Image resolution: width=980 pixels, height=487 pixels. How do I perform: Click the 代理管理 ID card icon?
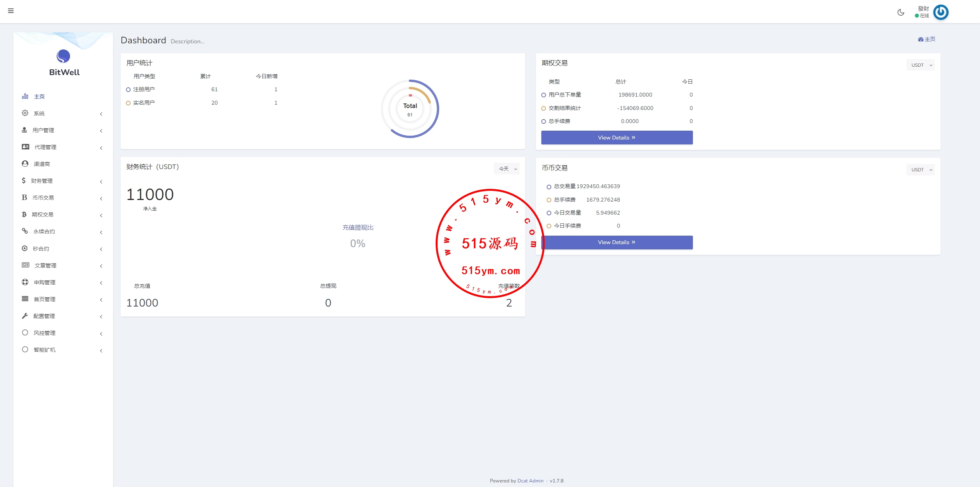coord(26,147)
